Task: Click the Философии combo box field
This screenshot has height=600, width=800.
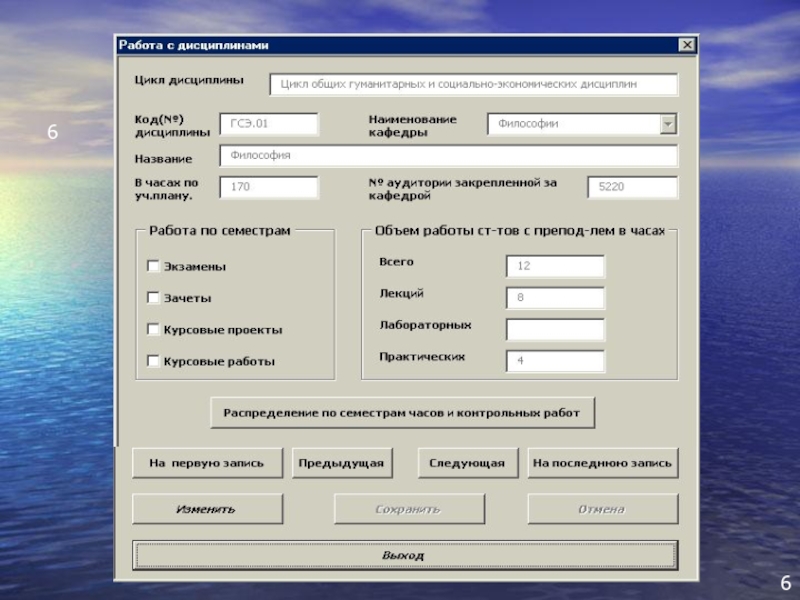Action: 572,124
